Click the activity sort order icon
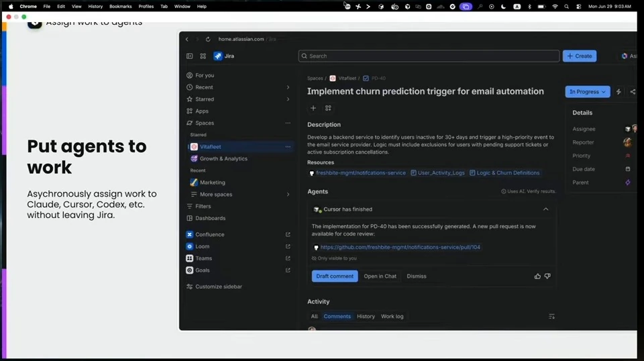The height and width of the screenshot is (361, 644). [551, 316]
